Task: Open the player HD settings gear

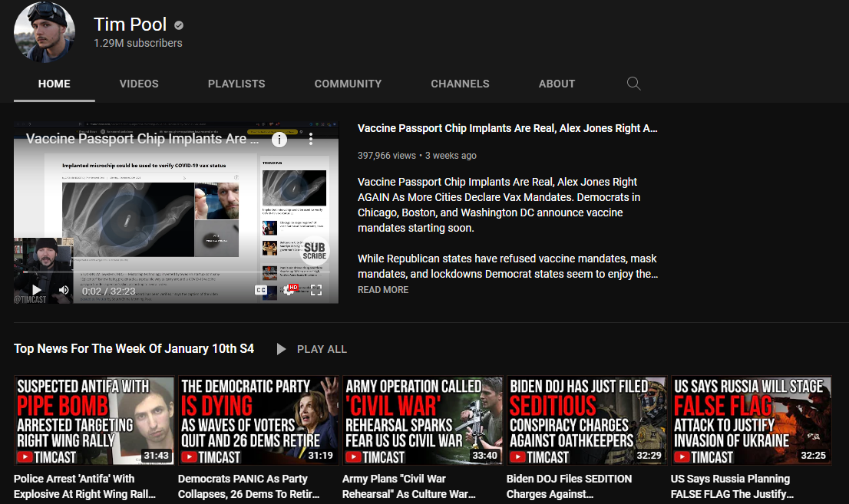Action: coord(289,290)
